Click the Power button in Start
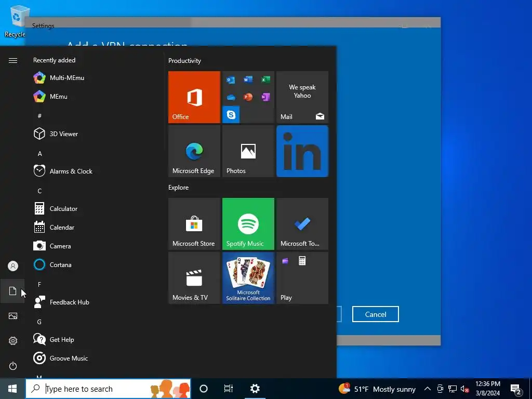The image size is (532, 399). [13, 366]
